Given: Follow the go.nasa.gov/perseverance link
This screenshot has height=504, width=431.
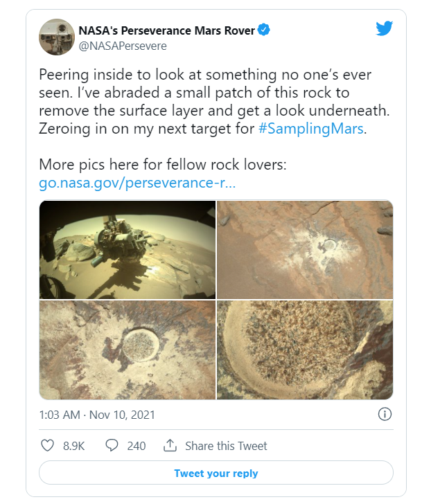Looking at the screenshot, I should (137, 183).
